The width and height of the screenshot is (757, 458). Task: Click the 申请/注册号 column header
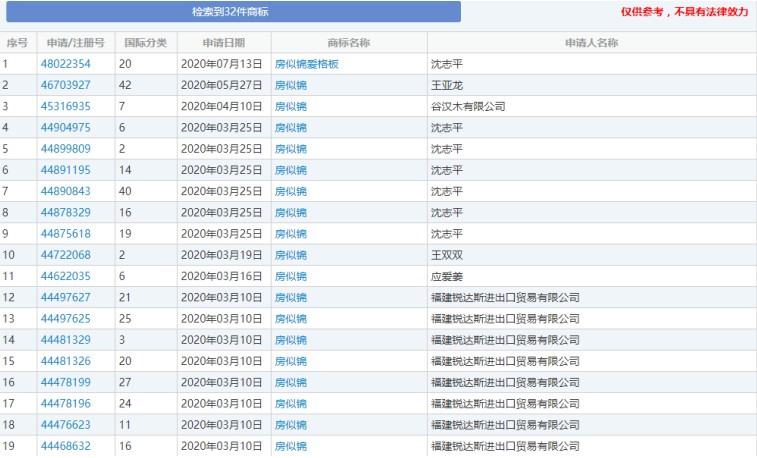(75, 43)
